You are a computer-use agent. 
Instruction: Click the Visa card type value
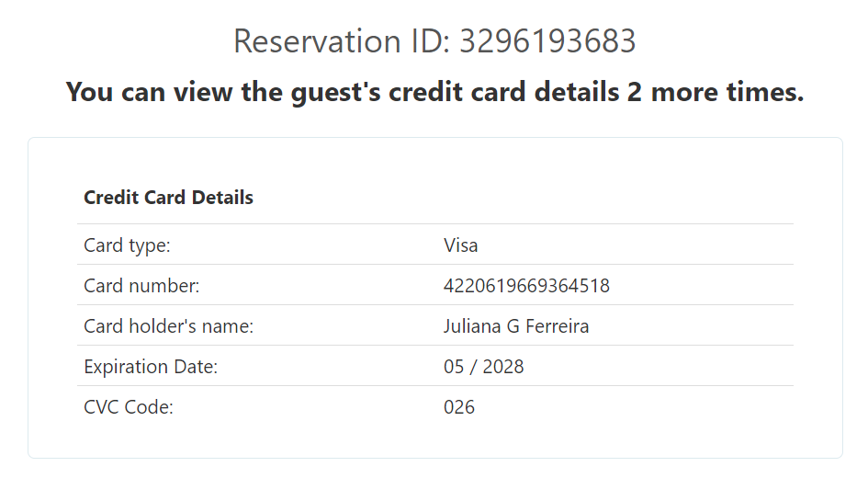click(460, 246)
